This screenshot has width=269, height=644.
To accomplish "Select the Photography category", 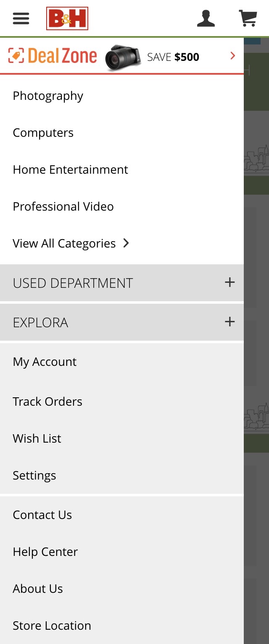I will [x=47, y=96].
